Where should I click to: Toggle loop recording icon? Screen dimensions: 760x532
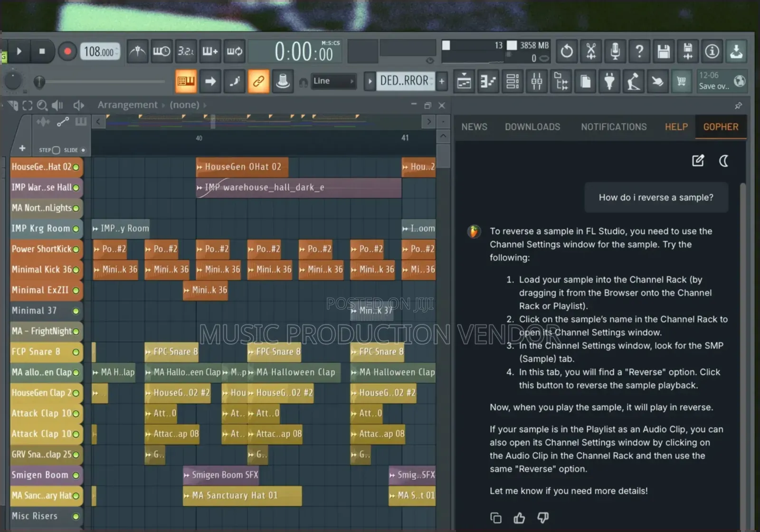(x=234, y=51)
